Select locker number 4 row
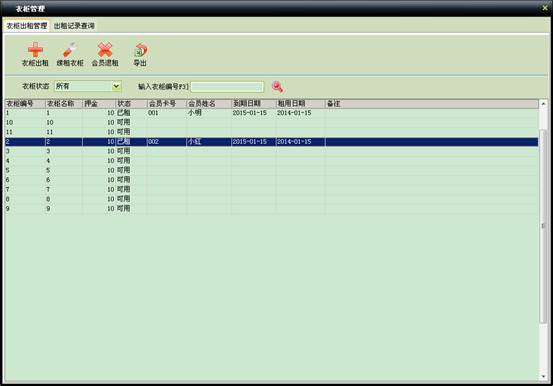This screenshot has height=386, width=553. [x=271, y=161]
